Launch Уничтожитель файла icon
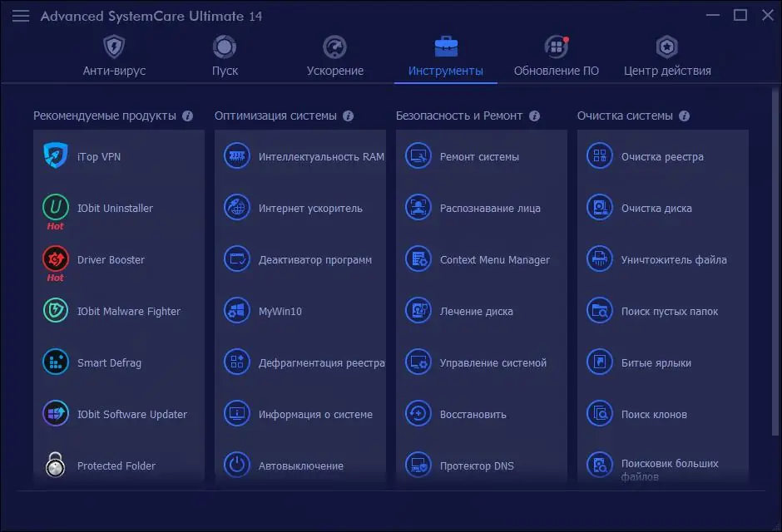782x532 pixels. 600,259
